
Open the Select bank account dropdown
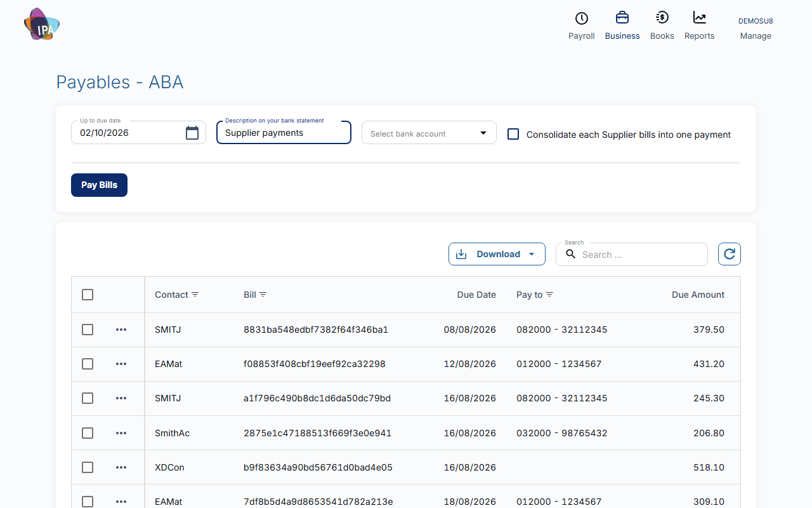pyautogui.click(x=429, y=133)
